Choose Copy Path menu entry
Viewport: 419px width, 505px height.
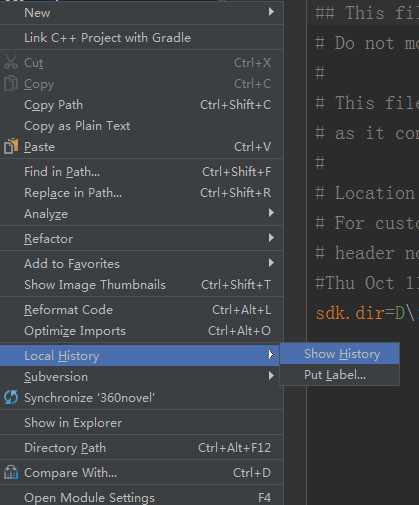[142, 105]
